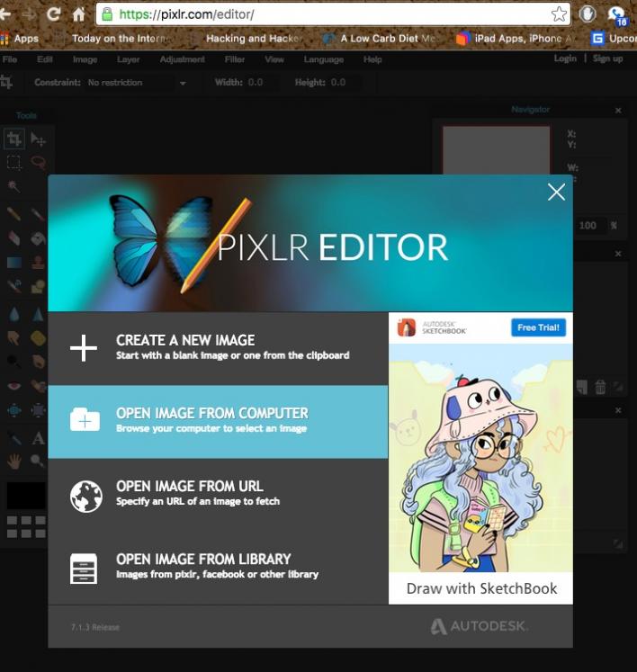Open the Help menu

(x=372, y=59)
